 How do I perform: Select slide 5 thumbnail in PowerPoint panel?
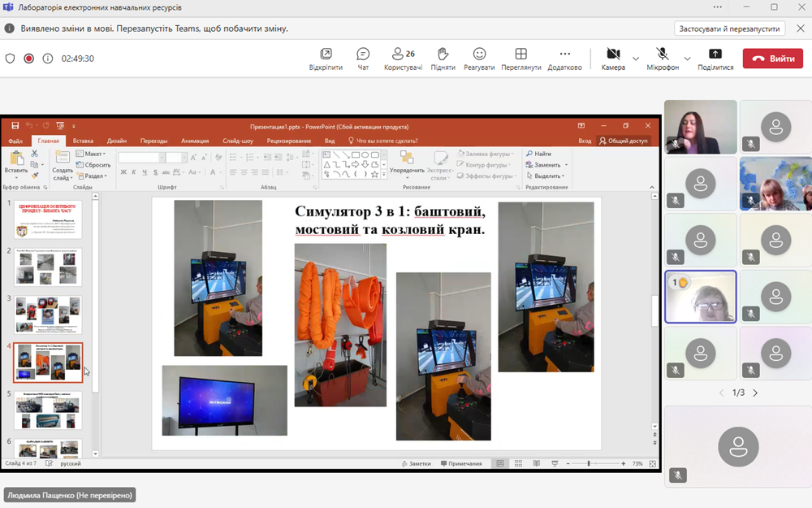tap(48, 410)
